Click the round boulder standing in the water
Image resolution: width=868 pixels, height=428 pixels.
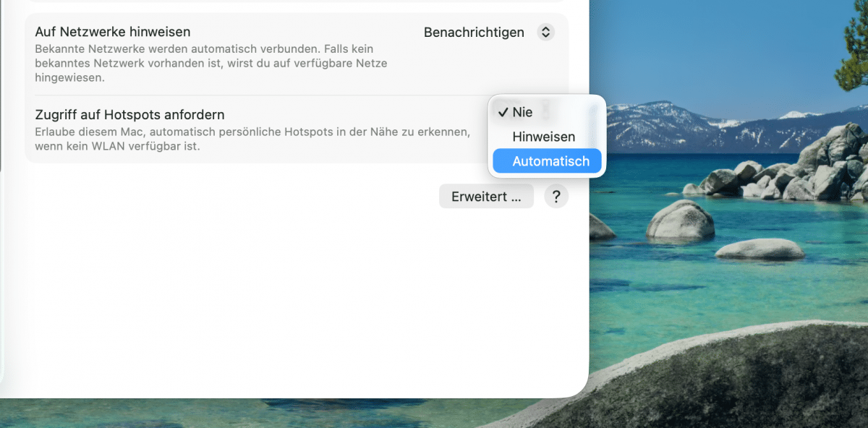[x=680, y=221]
